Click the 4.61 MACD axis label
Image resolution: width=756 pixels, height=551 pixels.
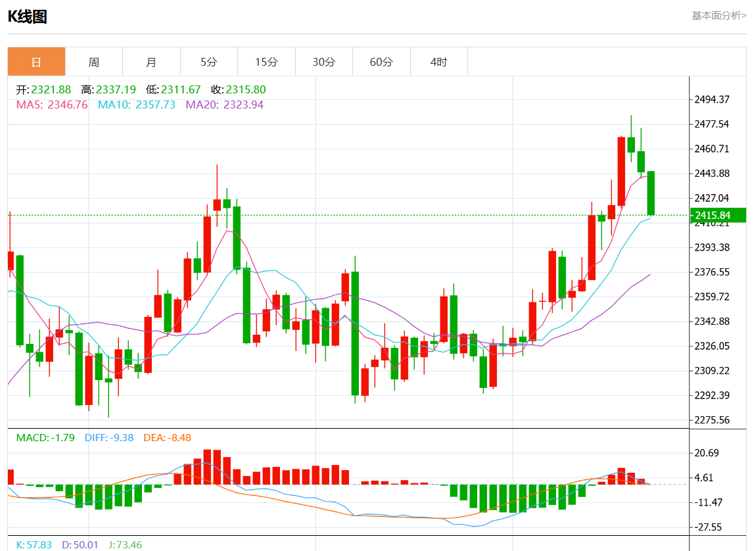[x=703, y=478]
